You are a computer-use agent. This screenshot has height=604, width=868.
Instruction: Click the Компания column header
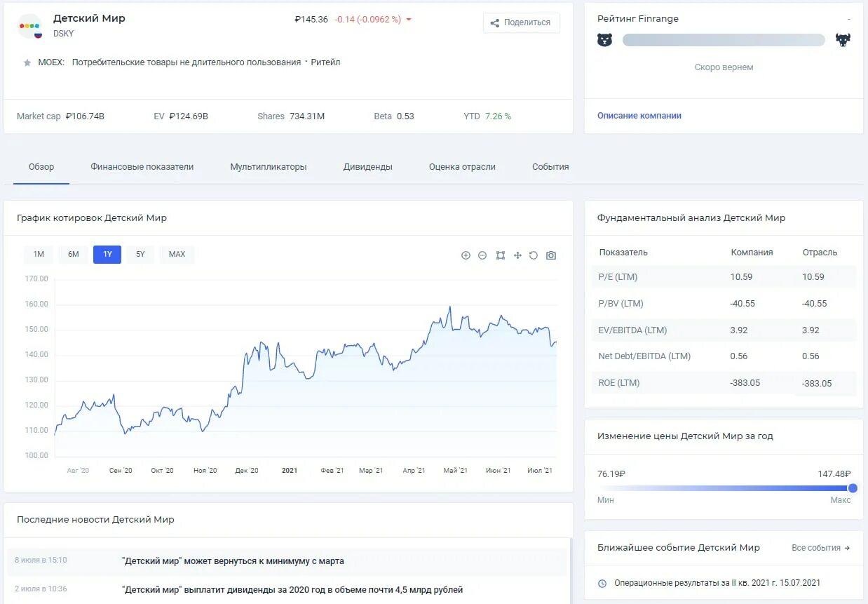(x=752, y=253)
